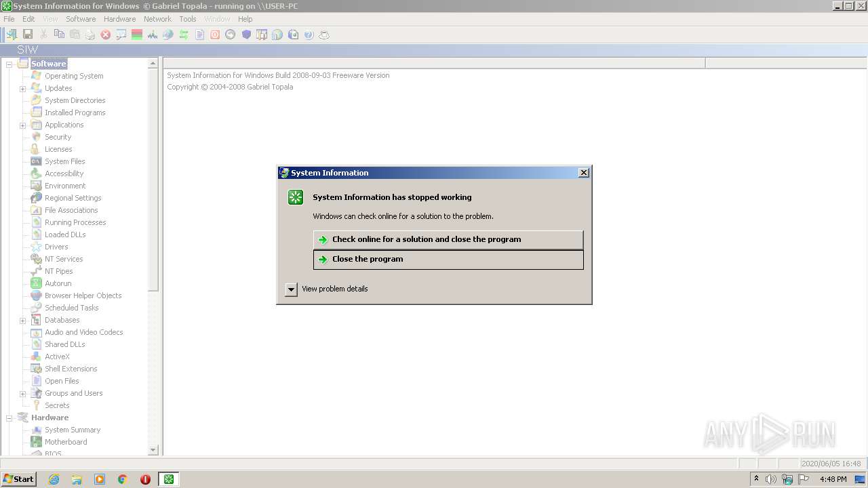
Task: Select Scheduled Tasks in the tree
Action: pyautogui.click(x=71, y=308)
